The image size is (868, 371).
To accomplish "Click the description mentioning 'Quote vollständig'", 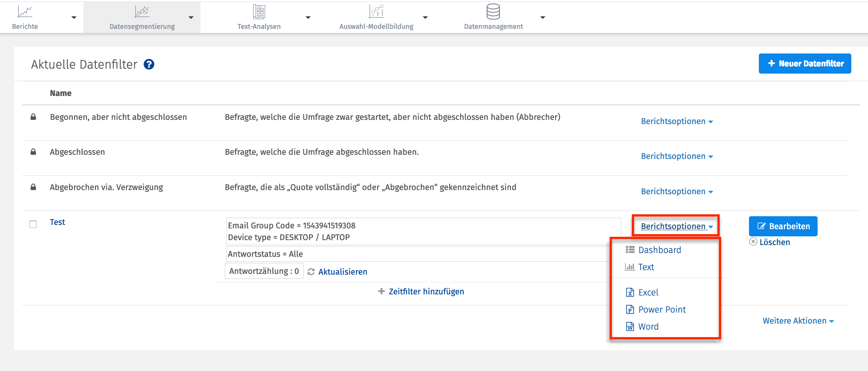I will [371, 187].
